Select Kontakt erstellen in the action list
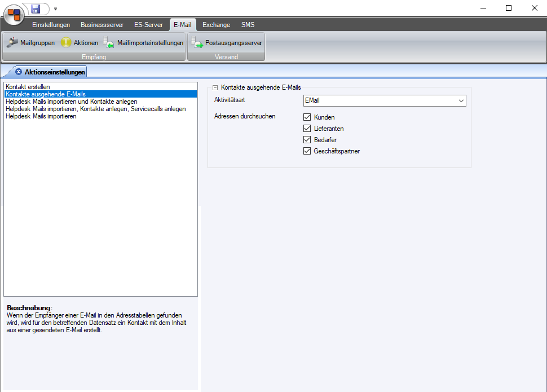This screenshot has width=547, height=392. 32,87
